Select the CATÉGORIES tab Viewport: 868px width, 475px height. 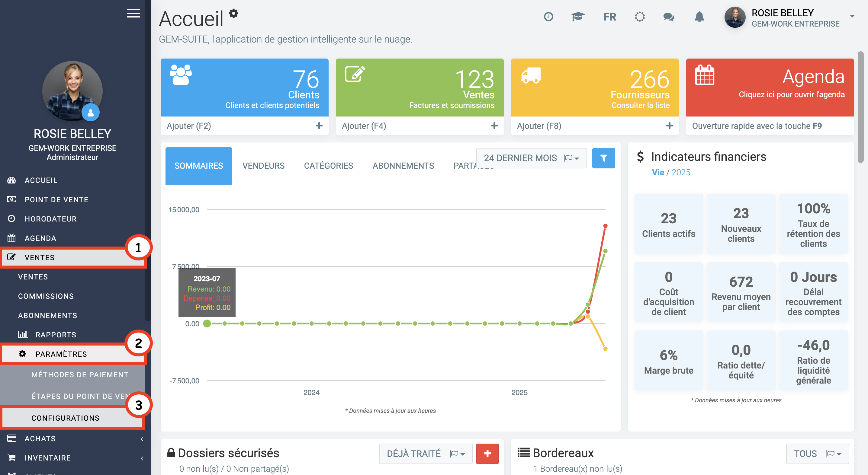(328, 166)
